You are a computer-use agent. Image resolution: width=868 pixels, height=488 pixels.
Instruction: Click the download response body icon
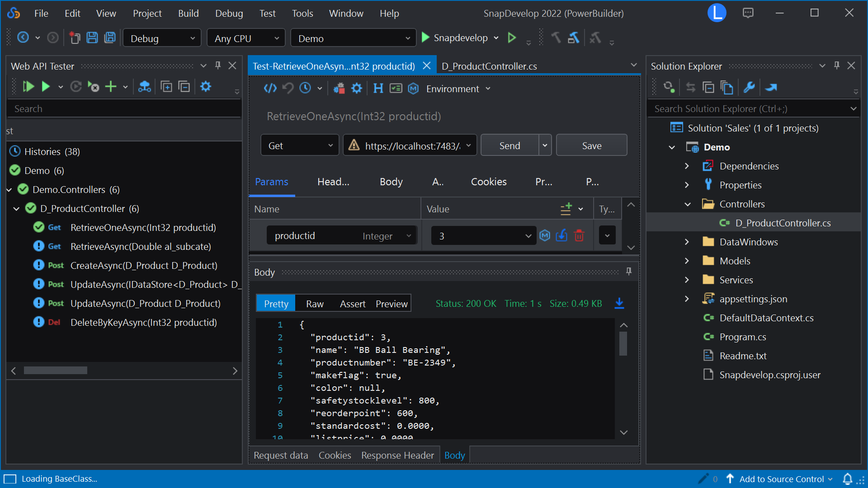[619, 304]
